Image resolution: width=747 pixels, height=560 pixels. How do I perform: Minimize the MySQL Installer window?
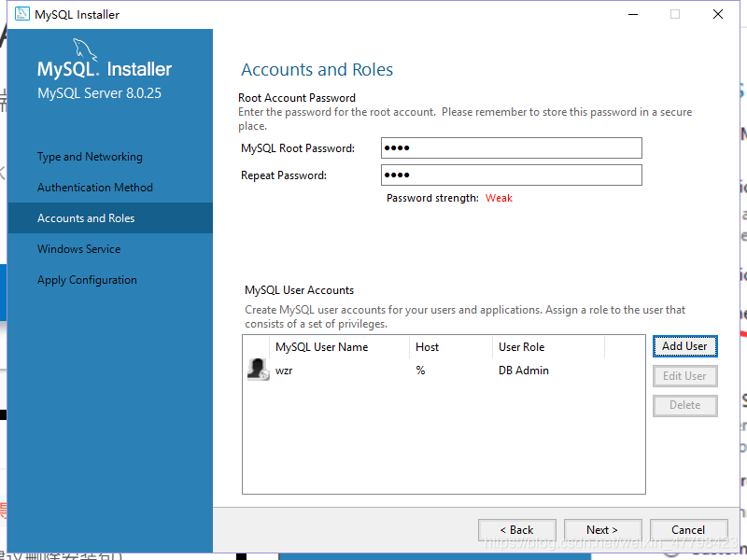coord(633,14)
